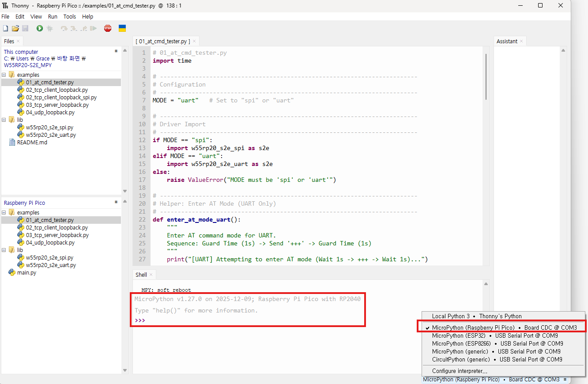Click the Step over icon

[x=64, y=28]
